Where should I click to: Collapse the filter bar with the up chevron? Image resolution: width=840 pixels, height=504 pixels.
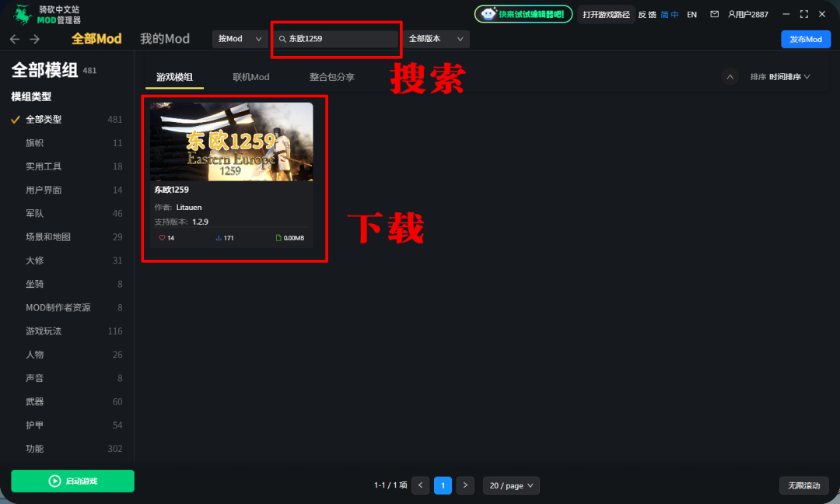click(730, 76)
